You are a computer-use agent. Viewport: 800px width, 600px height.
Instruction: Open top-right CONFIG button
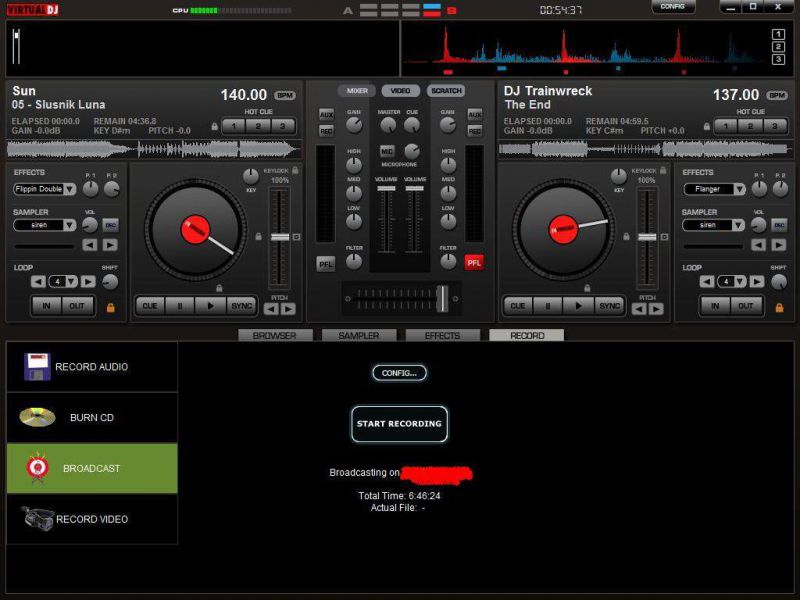click(672, 7)
